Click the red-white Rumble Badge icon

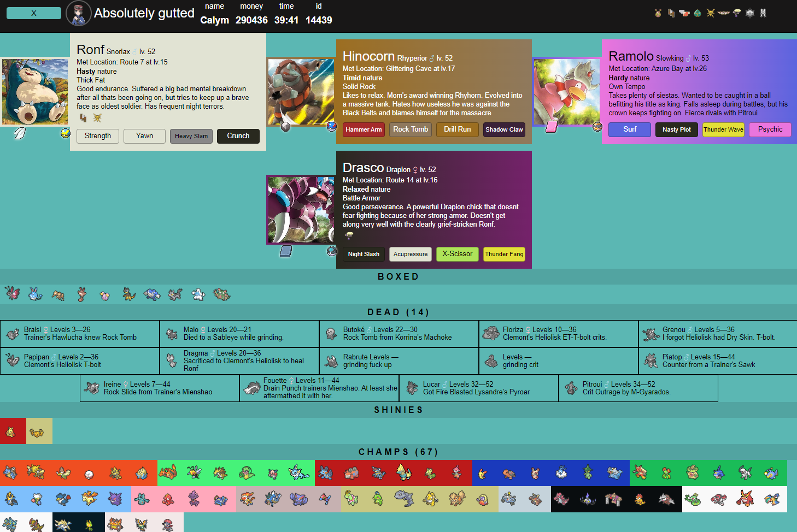(684, 13)
